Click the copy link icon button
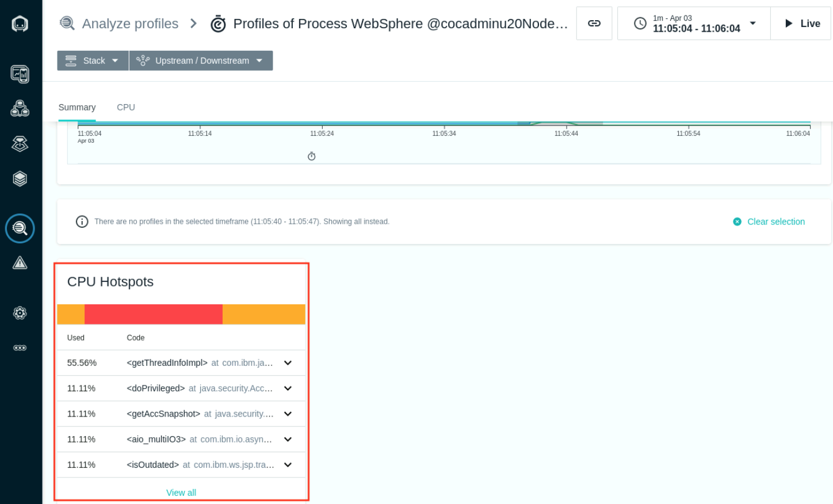Viewport: 833px width, 504px height. tap(594, 24)
